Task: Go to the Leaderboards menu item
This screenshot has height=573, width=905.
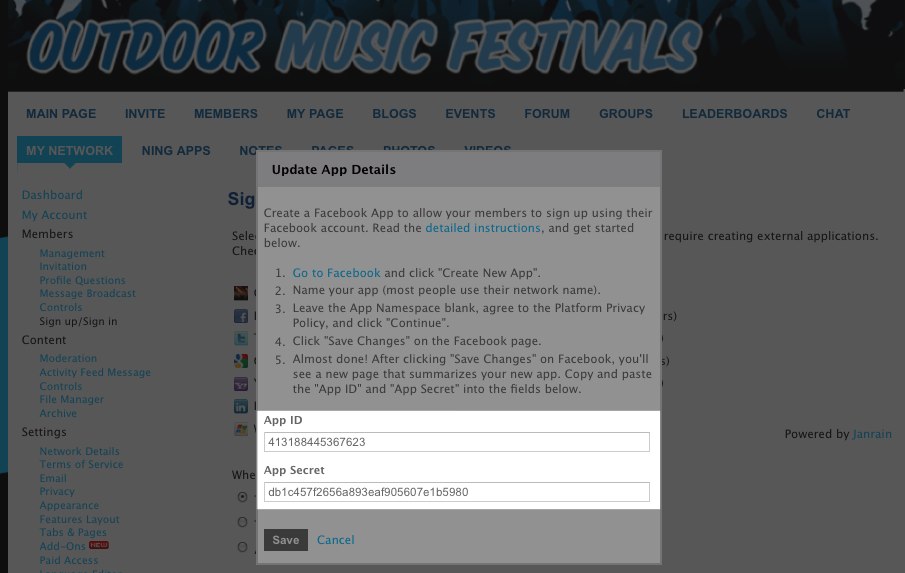Action: pyautogui.click(x=734, y=114)
